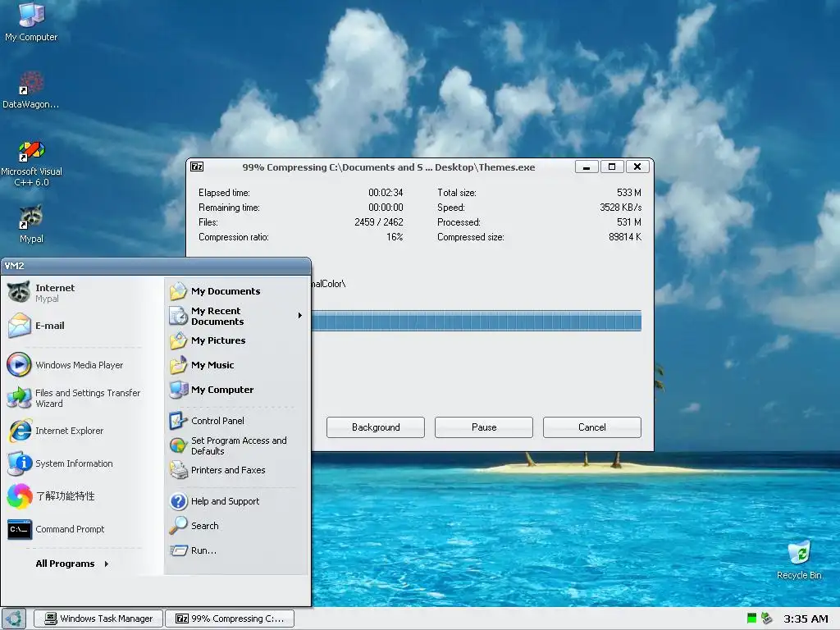840x630 pixels.
Task: Expand All Programs arrow
Action: coord(107,564)
